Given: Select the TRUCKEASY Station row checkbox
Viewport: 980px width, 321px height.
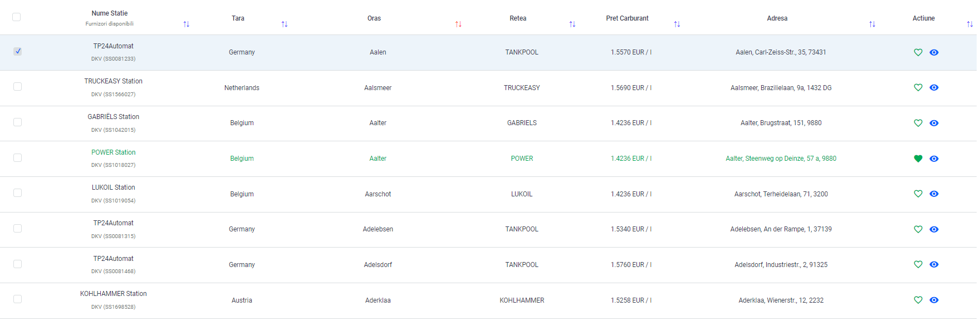Looking at the screenshot, I should coord(18,87).
